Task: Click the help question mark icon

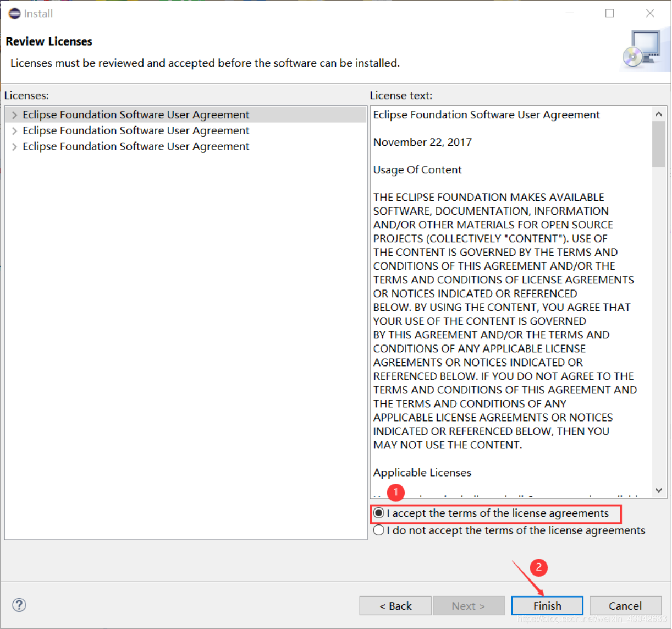Action: (x=19, y=605)
